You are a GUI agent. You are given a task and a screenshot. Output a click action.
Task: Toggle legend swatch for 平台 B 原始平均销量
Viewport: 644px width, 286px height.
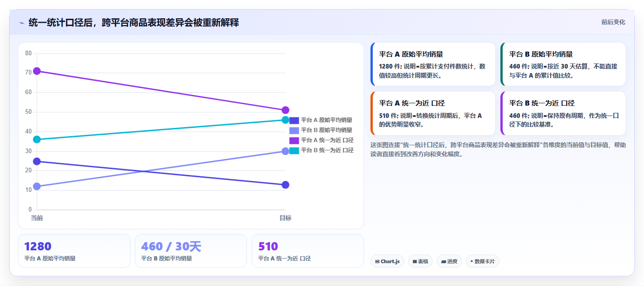294,130
